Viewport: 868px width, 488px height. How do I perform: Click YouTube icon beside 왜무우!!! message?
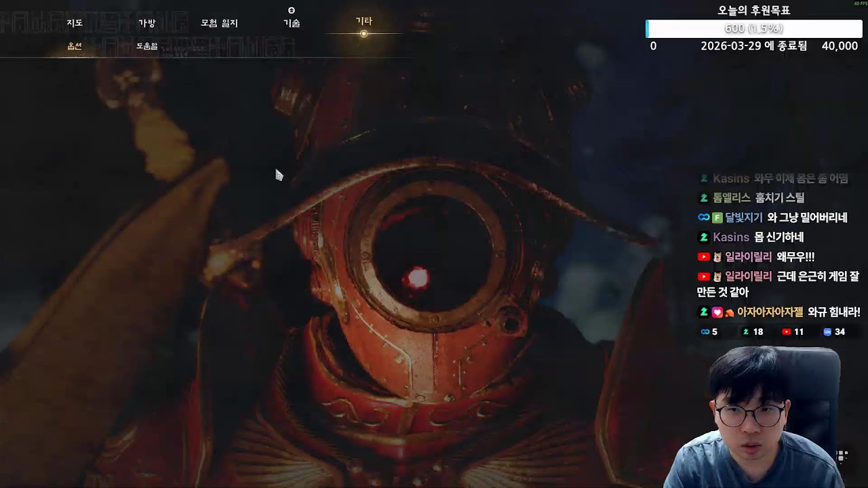click(704, 257)
